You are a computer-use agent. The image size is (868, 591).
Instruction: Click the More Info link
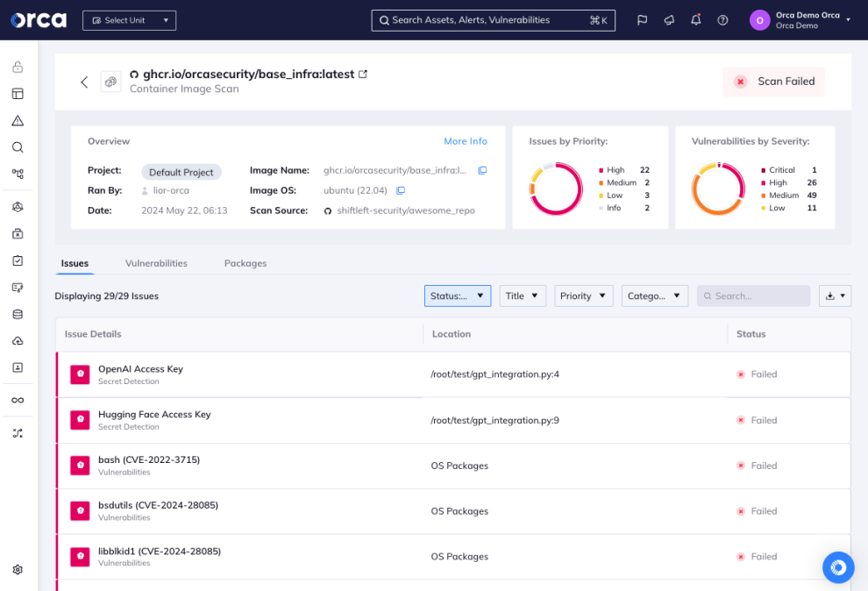(x=465, y=141)
